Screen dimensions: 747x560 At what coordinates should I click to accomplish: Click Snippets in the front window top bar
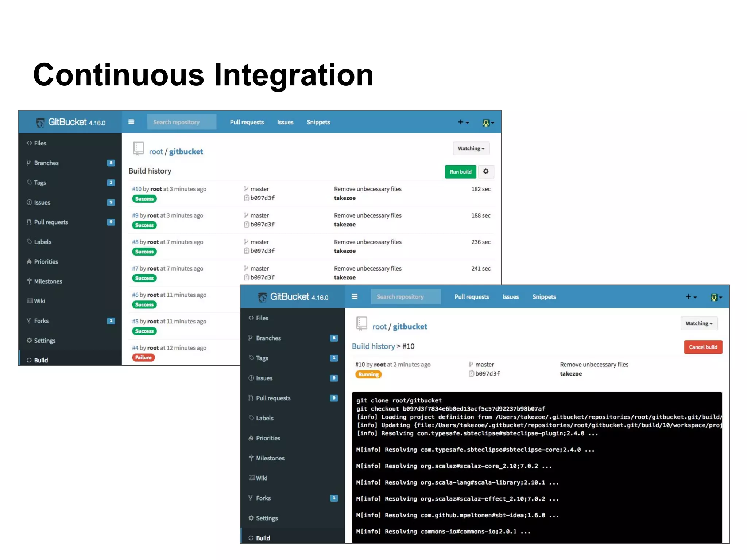pos(544,297)
